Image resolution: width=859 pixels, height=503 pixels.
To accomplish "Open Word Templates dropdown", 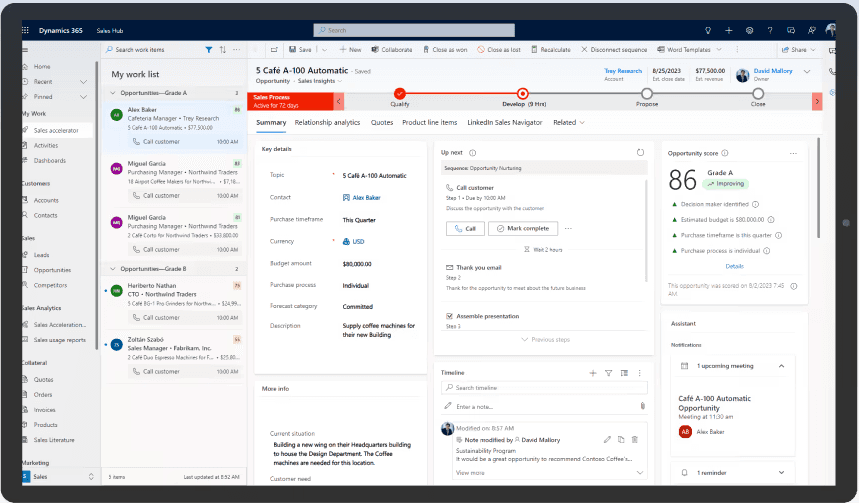I will [x=719, y=50].
